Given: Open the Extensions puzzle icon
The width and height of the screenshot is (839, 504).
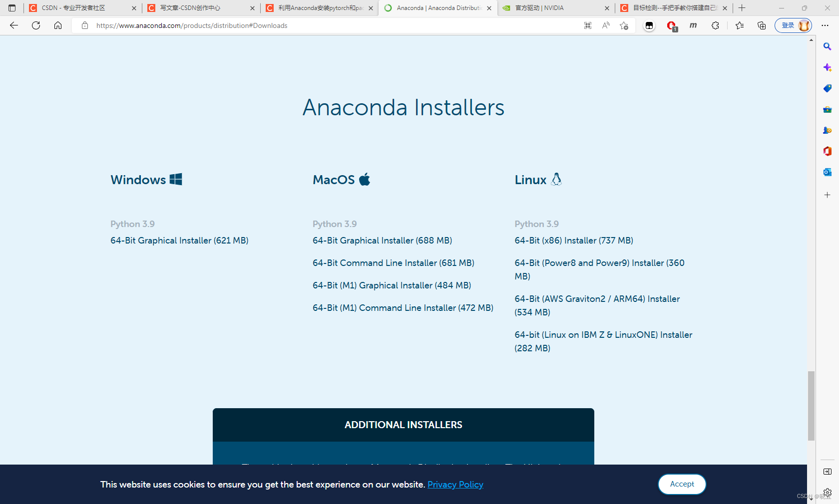Looking at the screenshot, I should click(x=715, y=25).
